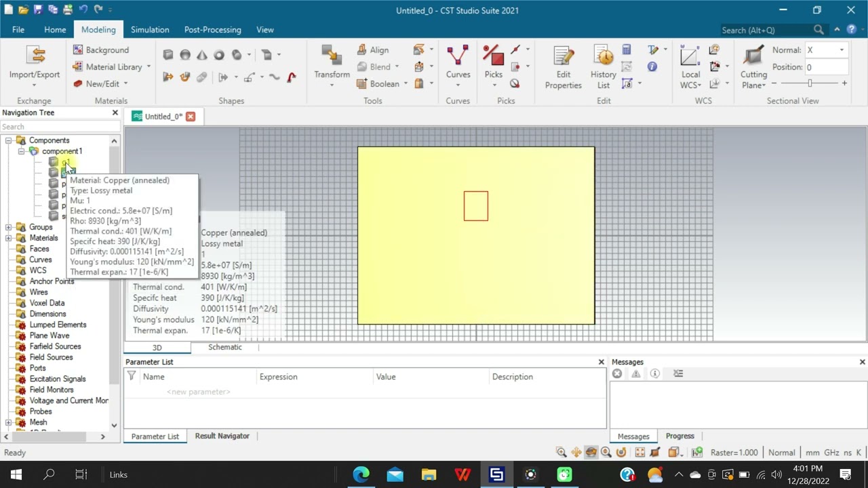The image size is (868, 488).
Task: Open the Background material settings
Action: pyautogui.click(x=100, y=50)
